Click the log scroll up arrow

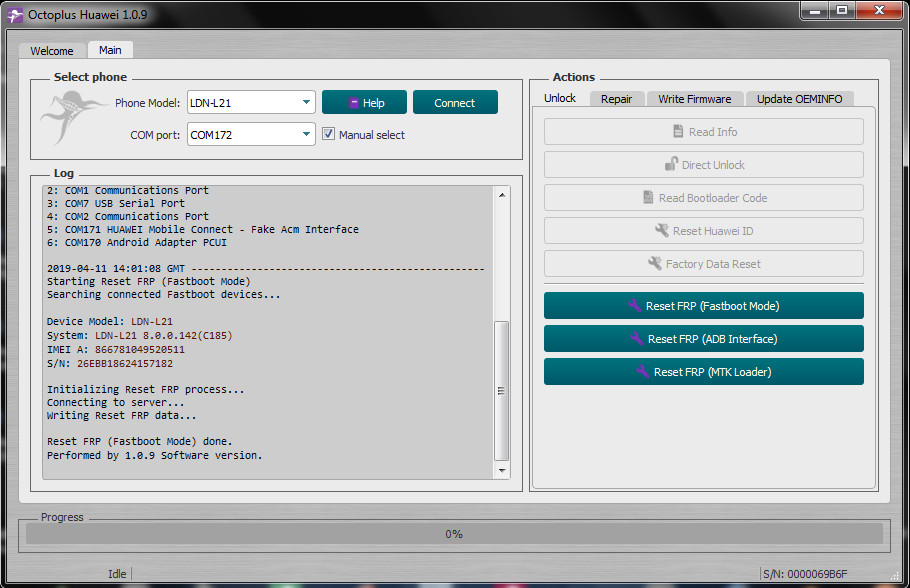tap(501, 194)
